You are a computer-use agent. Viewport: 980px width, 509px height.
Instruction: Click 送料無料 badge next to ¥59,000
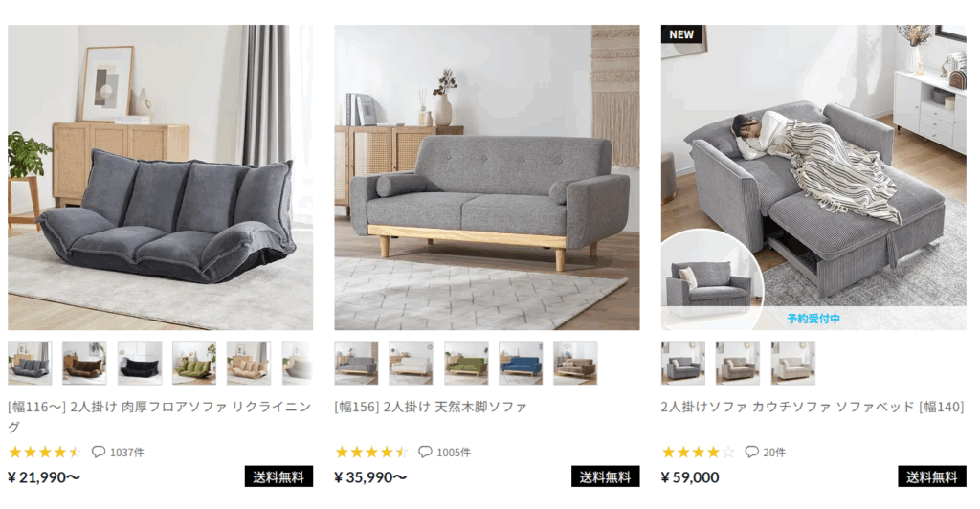click(932, 476)
